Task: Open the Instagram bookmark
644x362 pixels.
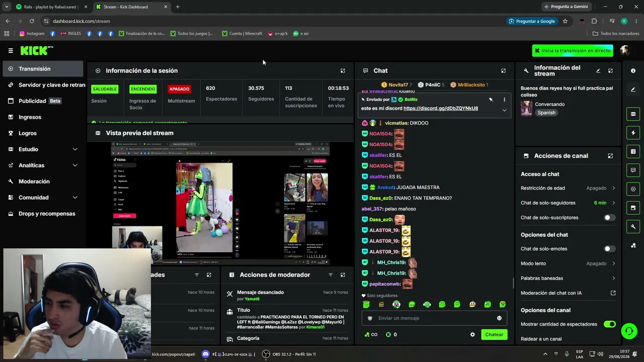Action: click(x=32, y=34)
